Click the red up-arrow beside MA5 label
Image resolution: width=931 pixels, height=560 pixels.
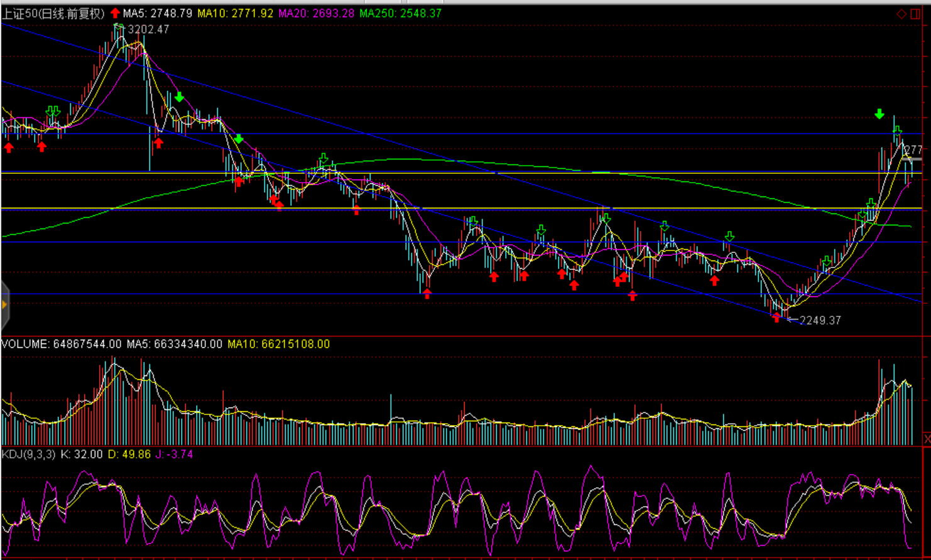pyautogui.click(x=115, y=13)
